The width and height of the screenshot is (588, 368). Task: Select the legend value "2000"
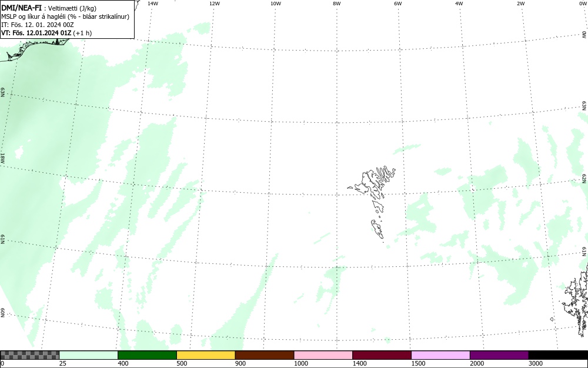tap(477, 363)
